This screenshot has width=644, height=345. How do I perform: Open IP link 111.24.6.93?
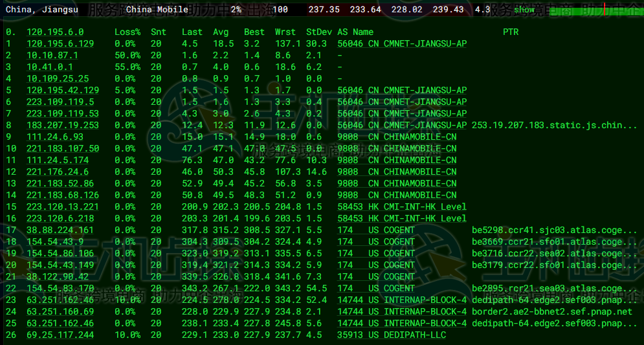pos(55,137)
